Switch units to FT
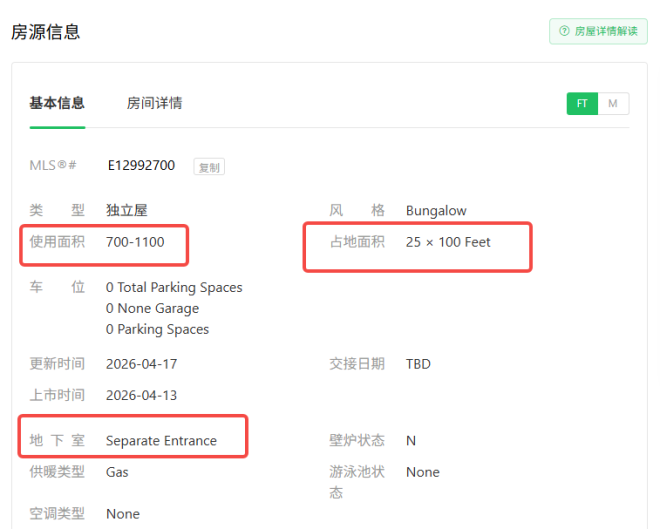Viewport: 660px width, 529px height. click(x=582, y=104)
